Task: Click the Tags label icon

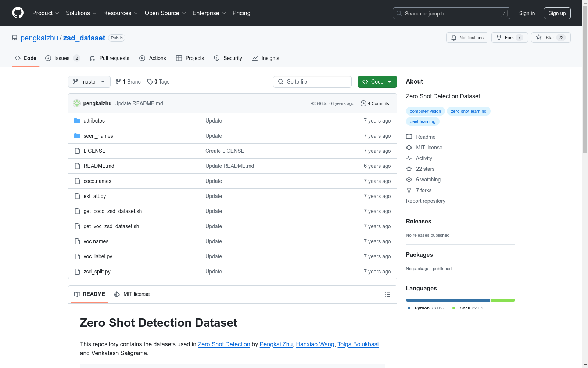Action: pyautogui.click(x=150, y=82)
